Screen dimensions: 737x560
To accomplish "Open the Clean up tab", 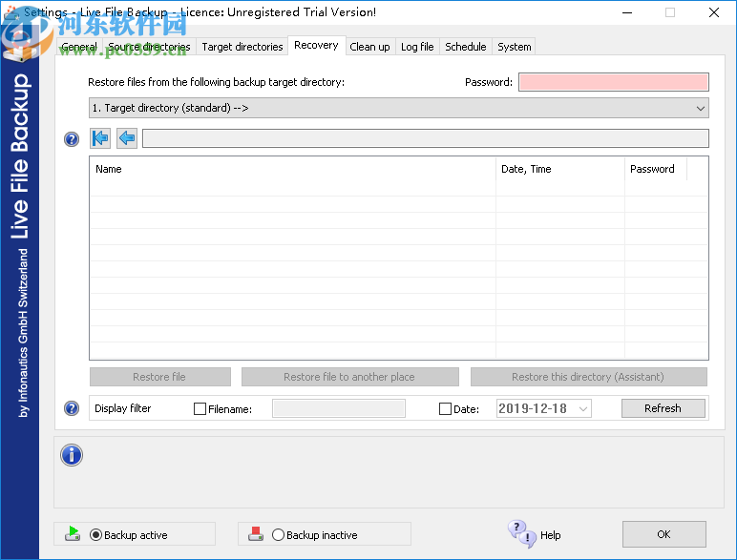I will click(x=369, y=47).
